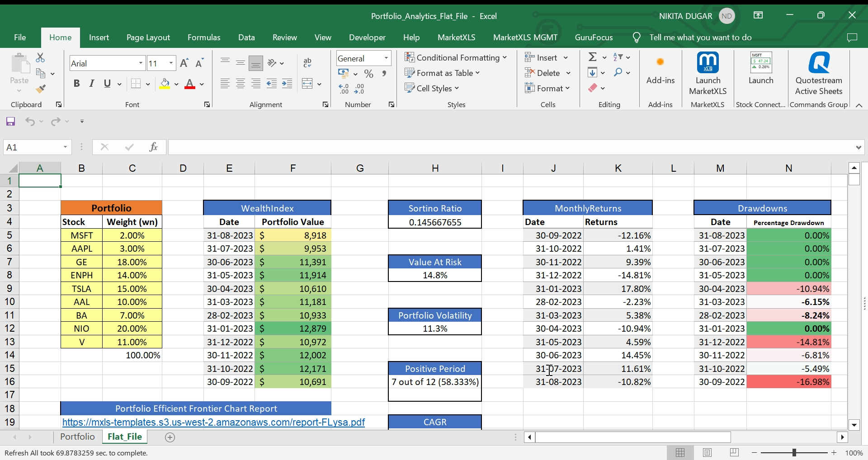Apply Percent Style format icon
Screen dimensions: 868x460
coord(369,74)
